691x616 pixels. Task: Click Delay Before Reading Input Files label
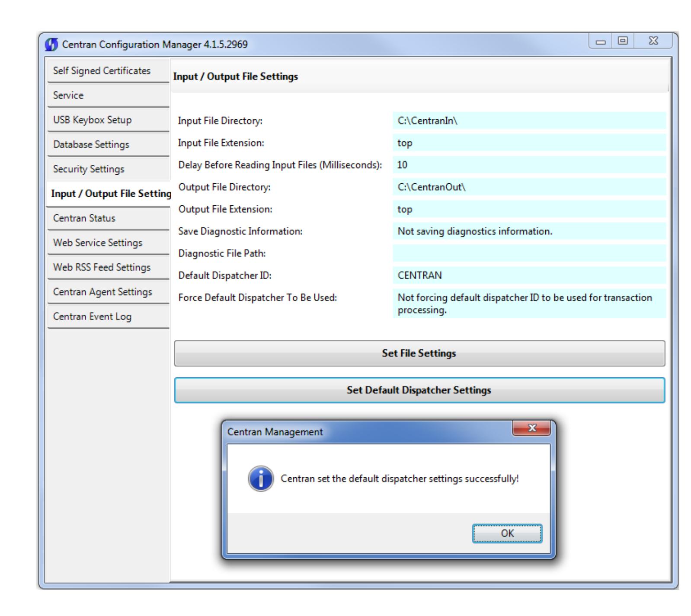(x=280, y=165)
